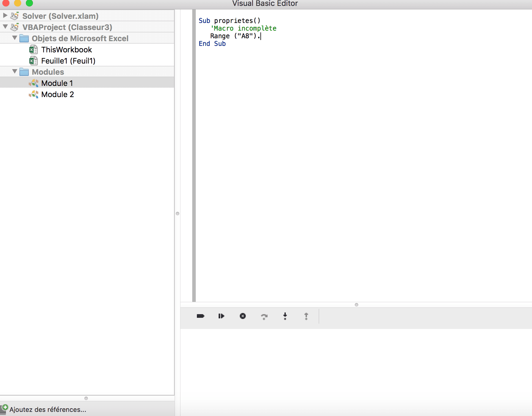Collapse the Objets de Microsoft Excel folder
This screenshot has height=416, width=532.
(14, 38)
